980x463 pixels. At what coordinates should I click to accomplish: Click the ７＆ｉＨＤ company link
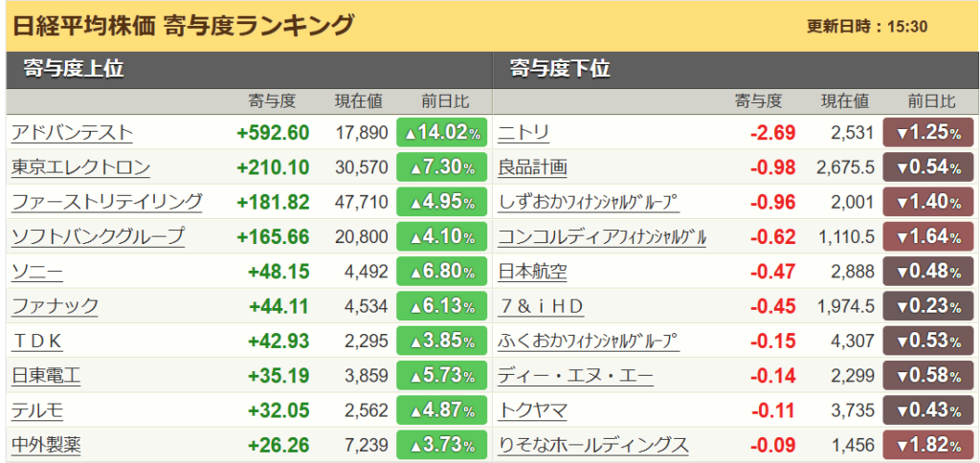541,306
